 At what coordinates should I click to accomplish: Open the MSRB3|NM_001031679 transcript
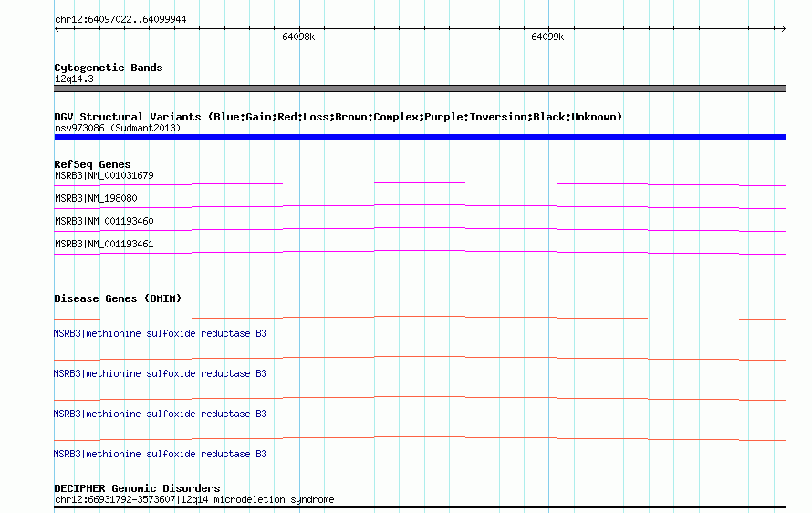tap(104, 175)
